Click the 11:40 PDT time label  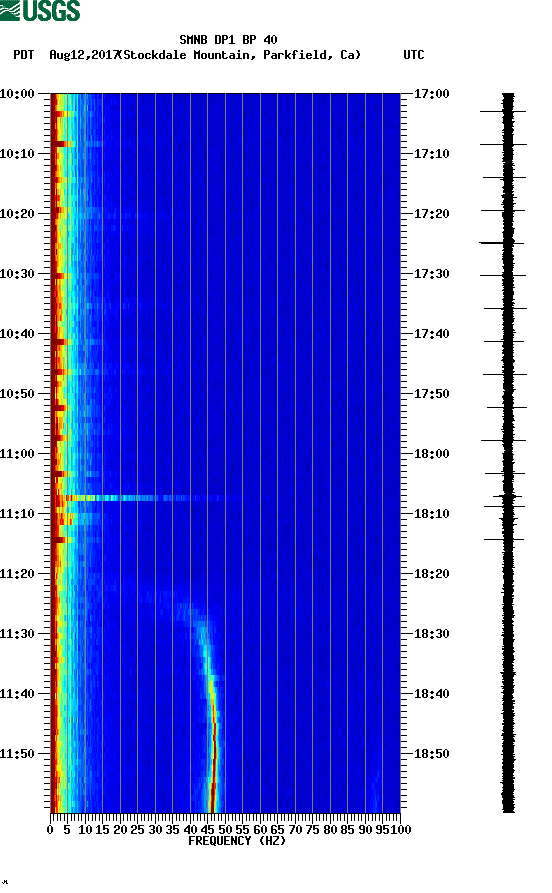pyautogui.click(x=17, y=694)
